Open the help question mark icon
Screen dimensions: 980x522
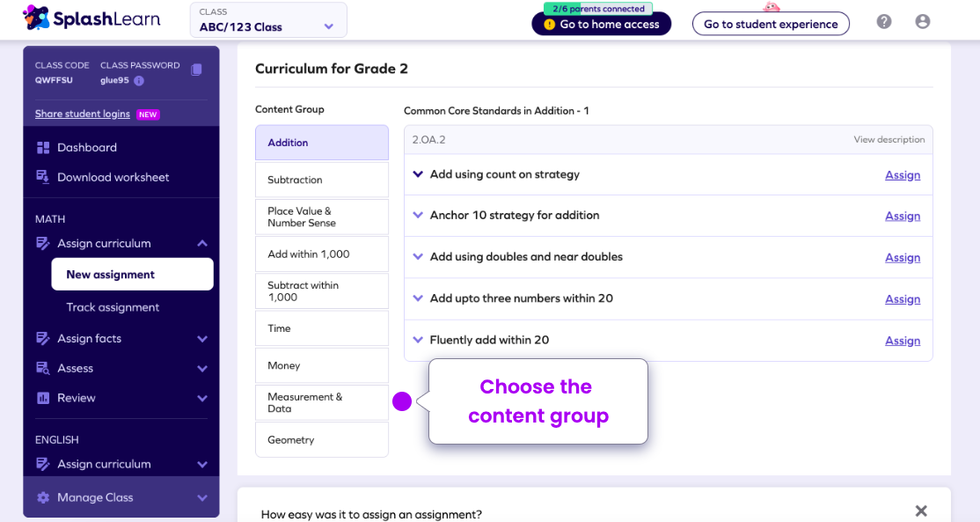[884, 22]
